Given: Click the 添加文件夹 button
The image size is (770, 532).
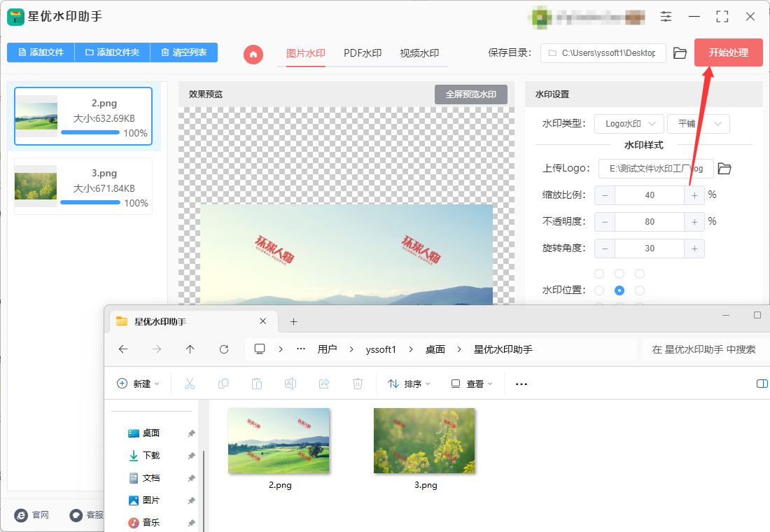Looking at the screenshot, I should pyautogui.click(x=113, y=52).
